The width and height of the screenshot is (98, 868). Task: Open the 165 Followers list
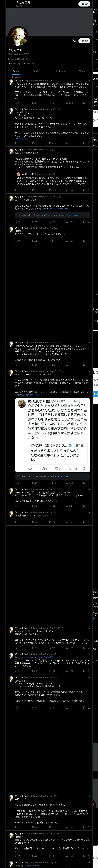29,63
